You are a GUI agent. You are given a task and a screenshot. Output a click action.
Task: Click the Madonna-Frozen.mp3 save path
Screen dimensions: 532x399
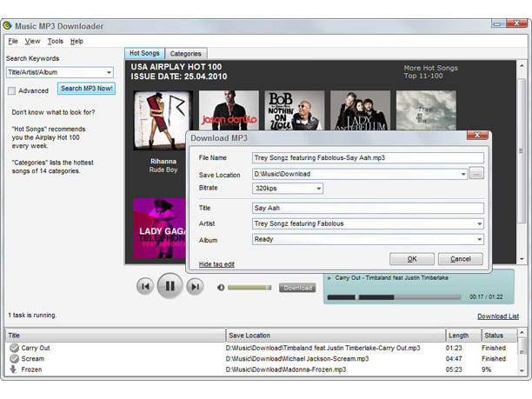click(286, 369)
